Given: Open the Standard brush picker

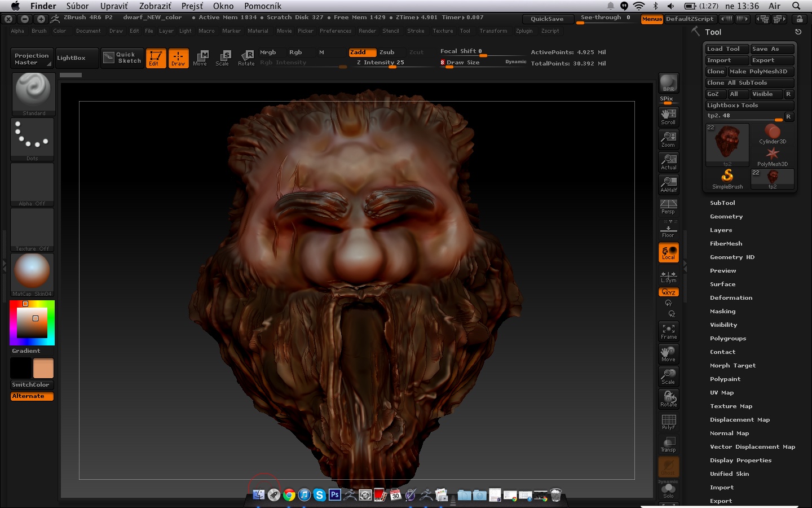Looking at the screenshot, I should tap(33, 93).
